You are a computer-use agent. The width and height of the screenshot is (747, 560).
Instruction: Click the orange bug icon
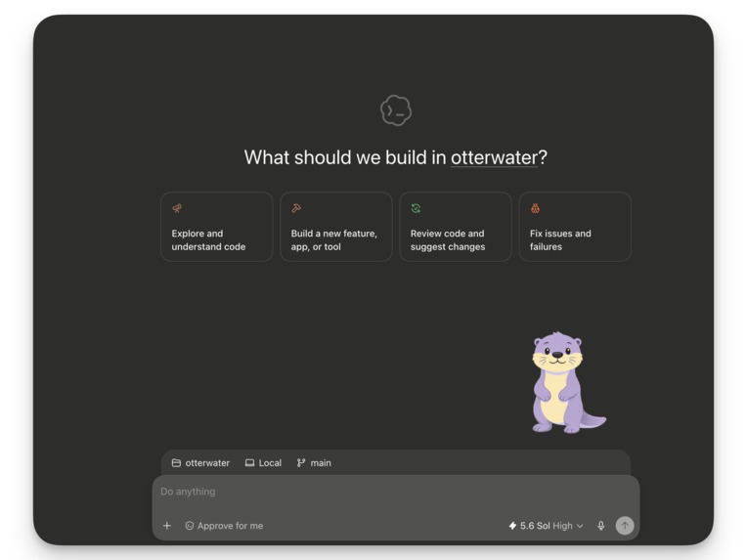pyautogui.click(x=536, y=208)
